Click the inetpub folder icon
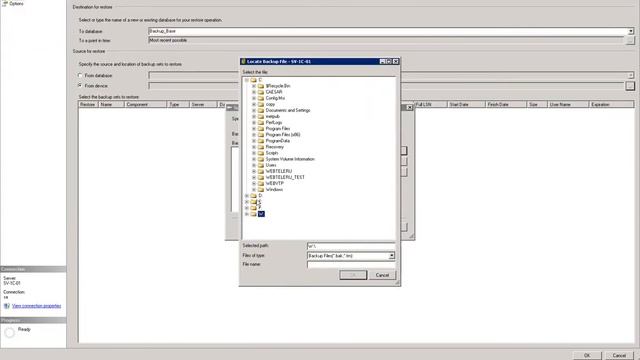 [261, 117]
